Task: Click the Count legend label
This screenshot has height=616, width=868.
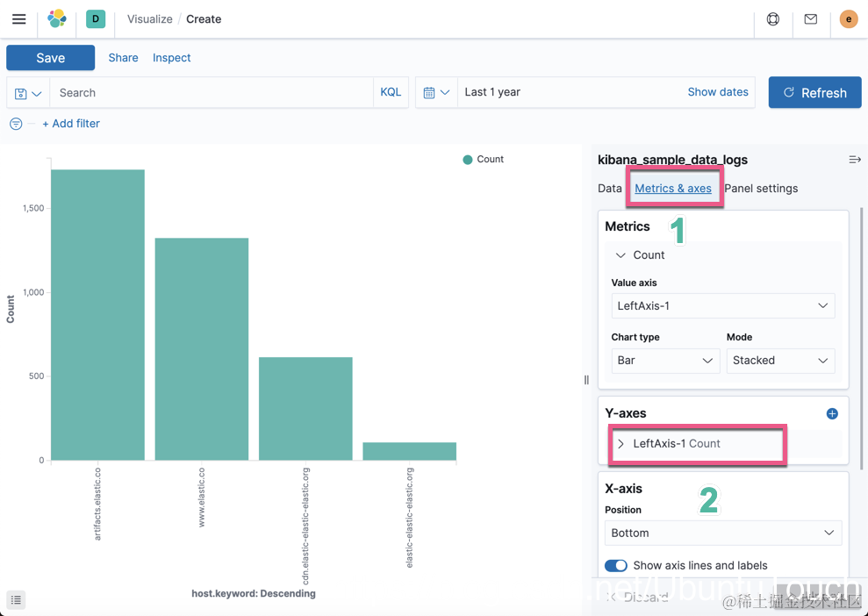Action: 491,160
